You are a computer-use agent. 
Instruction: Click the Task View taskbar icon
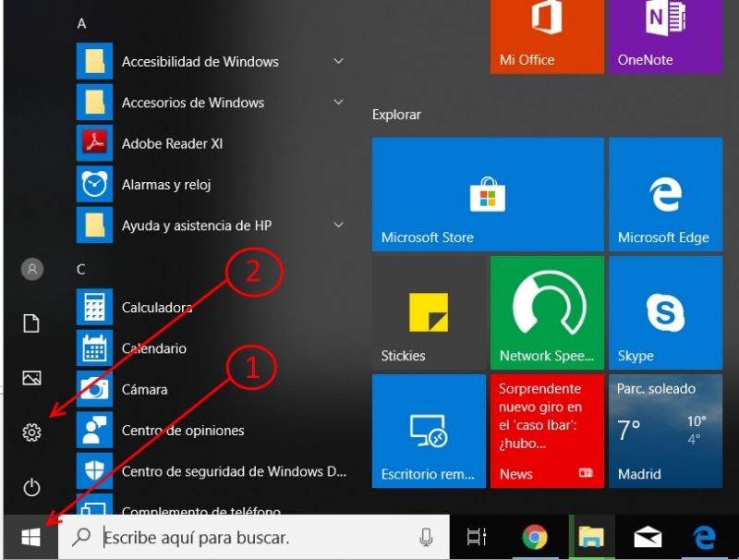pyautogui.click(x=476, y=537)
